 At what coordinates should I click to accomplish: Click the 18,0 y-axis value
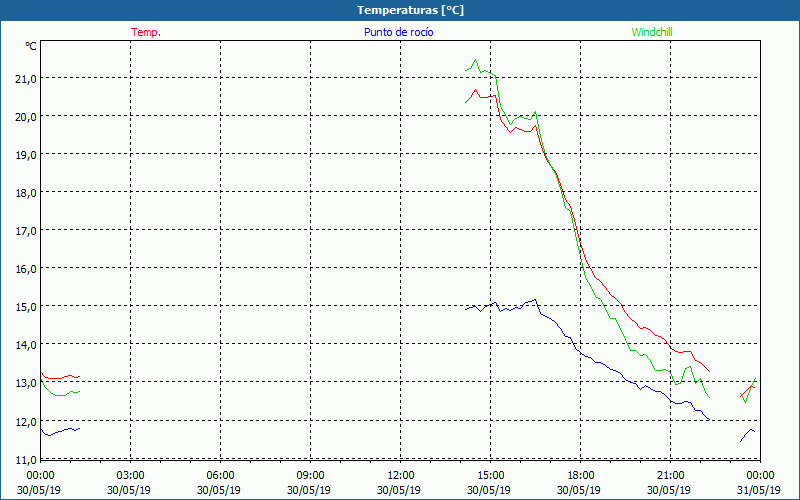pyautogui.click(x=26, y=193)
